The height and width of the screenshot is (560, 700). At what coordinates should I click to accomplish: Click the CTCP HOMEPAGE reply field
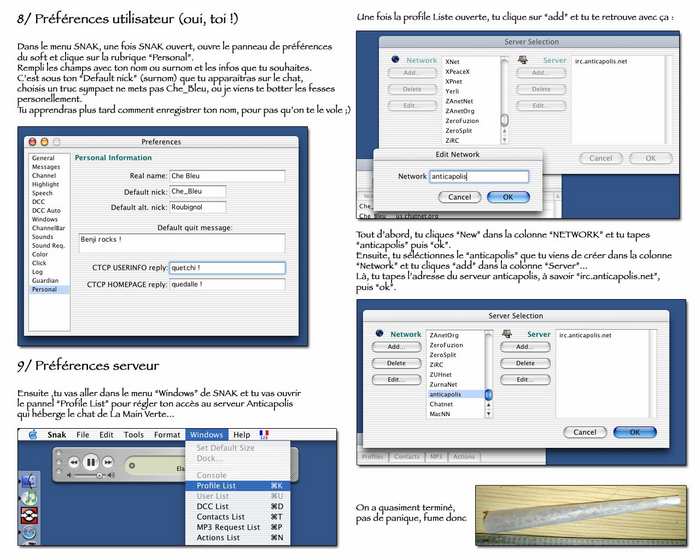coord(228,284)
